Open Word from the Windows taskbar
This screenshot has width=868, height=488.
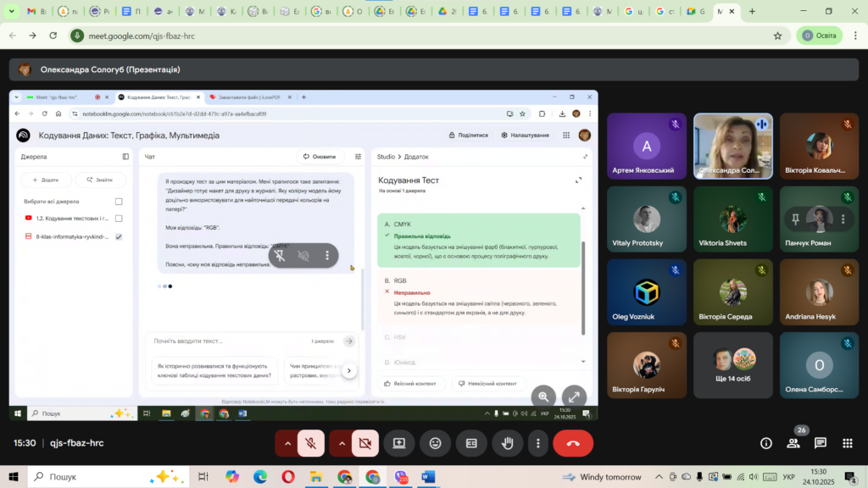(426, 477)
